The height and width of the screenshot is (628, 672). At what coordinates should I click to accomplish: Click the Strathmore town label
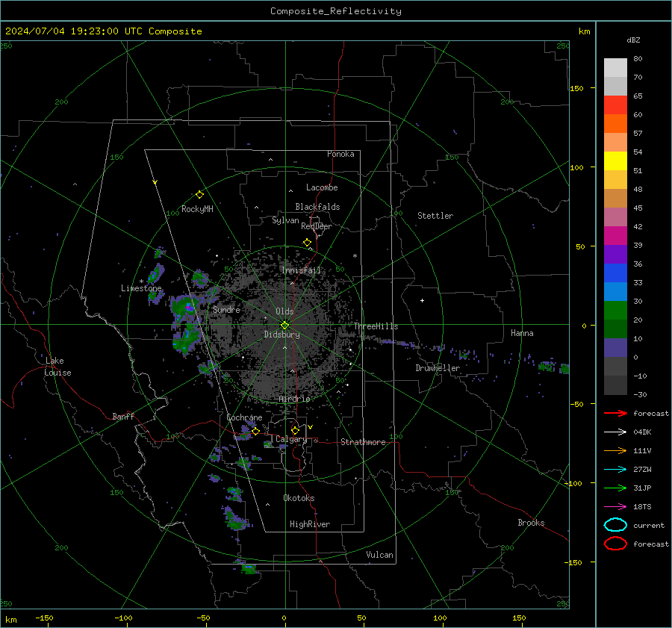pos(363,442)
